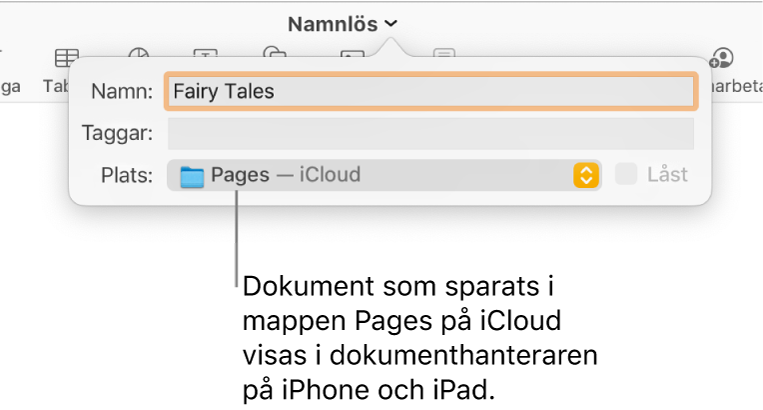Click the Låst label text

[667, 175]
